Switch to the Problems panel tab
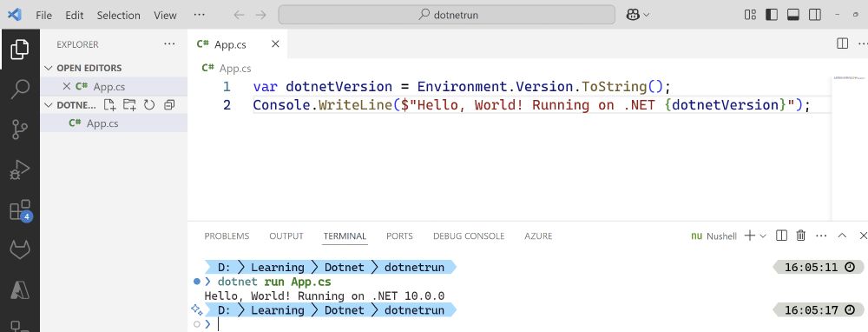 227,236
